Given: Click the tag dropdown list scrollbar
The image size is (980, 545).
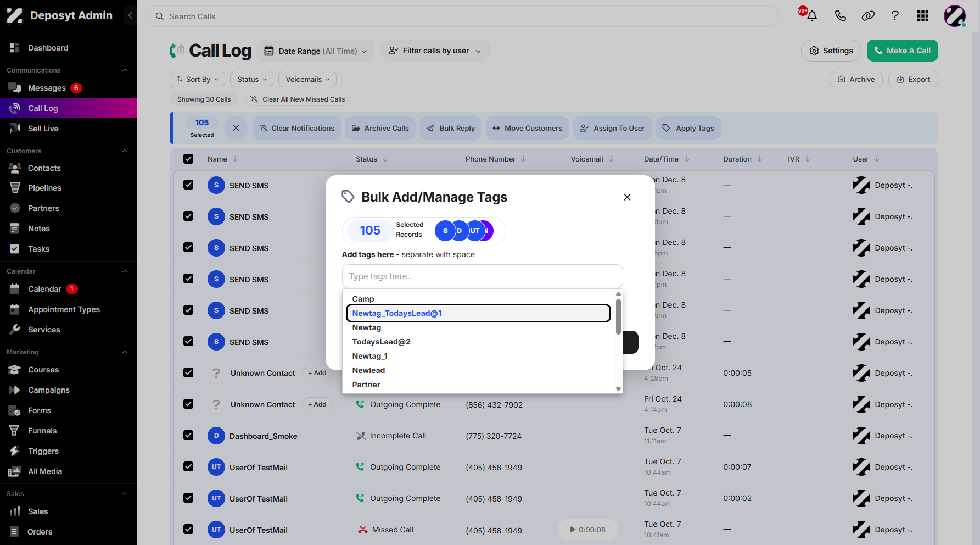Looking at the screenshot, I should click(x=618, y=316).
